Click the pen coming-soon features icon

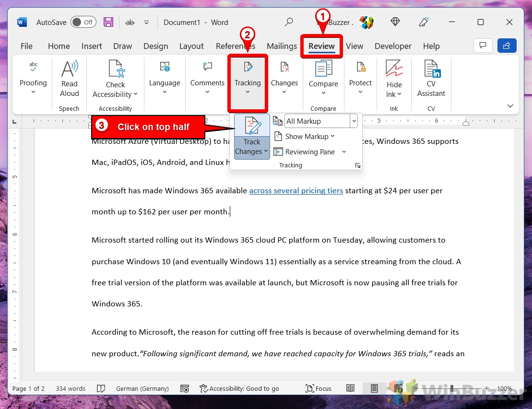(424, 22)
